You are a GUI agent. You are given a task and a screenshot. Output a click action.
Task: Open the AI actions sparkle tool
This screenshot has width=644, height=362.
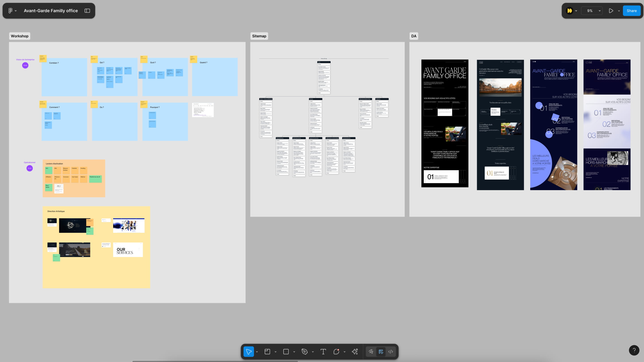coord(355,351)
